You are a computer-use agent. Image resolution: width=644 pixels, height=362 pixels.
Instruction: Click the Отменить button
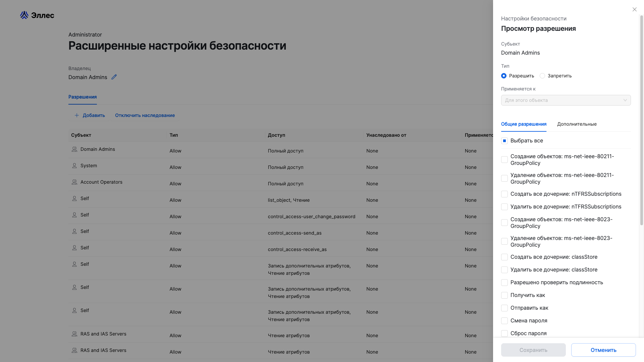(x=603, y=350)
